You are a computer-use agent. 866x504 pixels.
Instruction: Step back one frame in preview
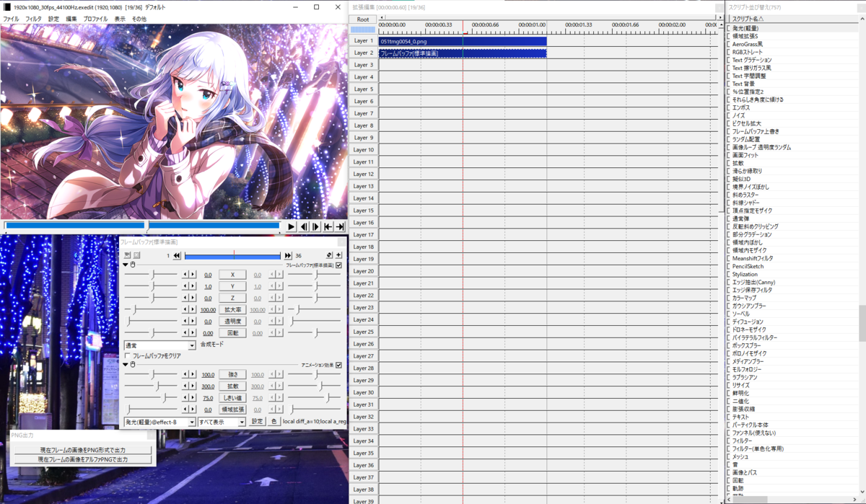click(304, 226)
